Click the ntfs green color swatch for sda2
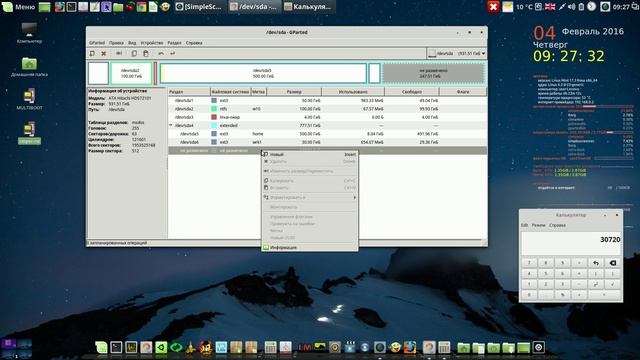Screen dimensions: 640x360 [214, 109]
